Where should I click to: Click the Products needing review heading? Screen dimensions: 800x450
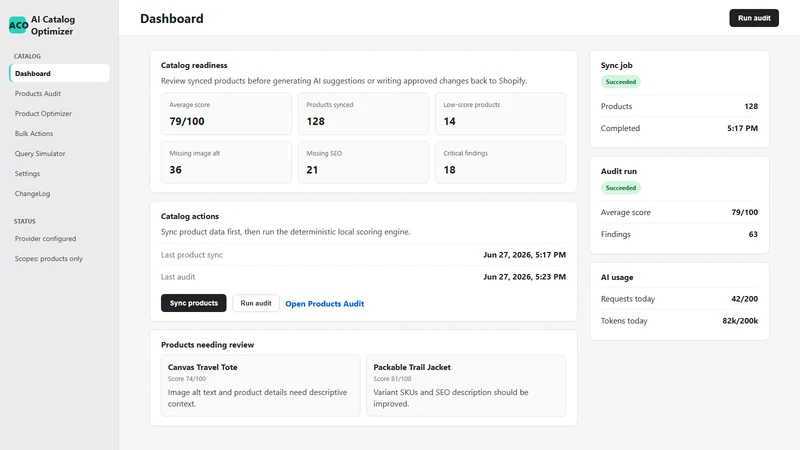click(x=207, y=345)
